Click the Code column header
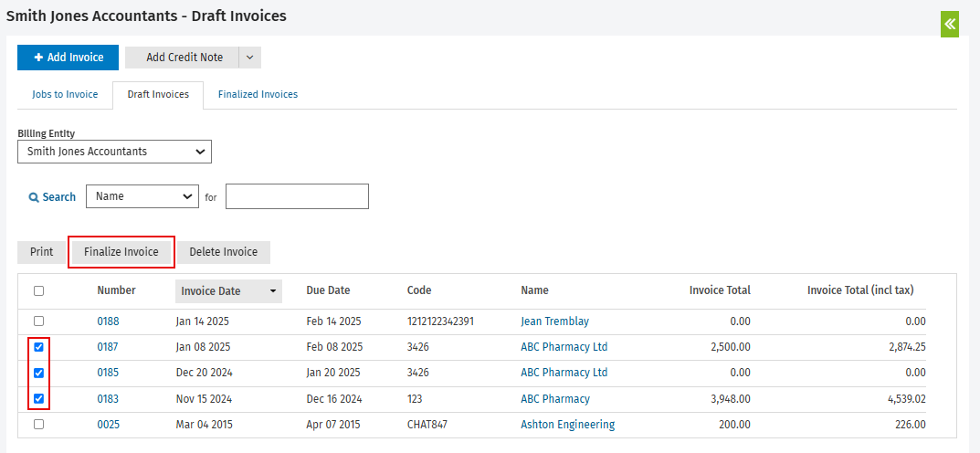This screenshot has height=453, width=980. coord(418,290)
